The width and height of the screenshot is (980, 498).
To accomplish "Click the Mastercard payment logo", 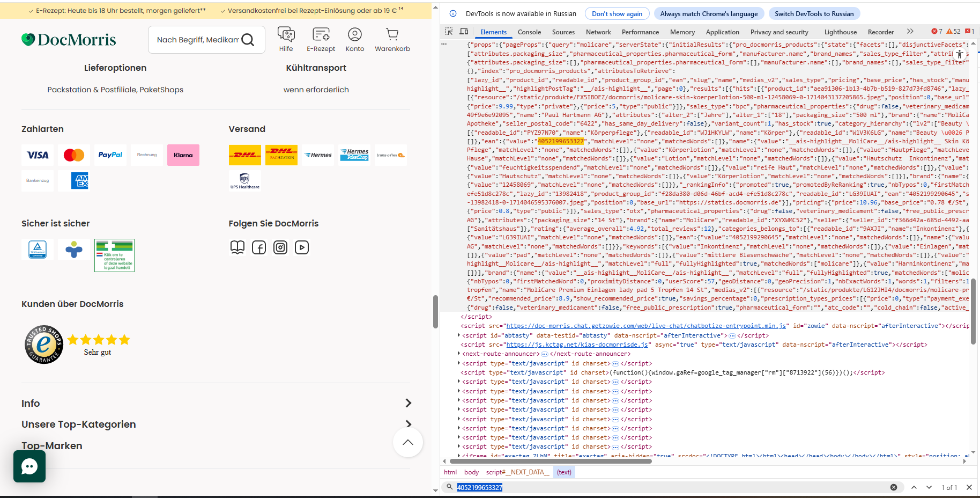I will (x=74, y=155).
